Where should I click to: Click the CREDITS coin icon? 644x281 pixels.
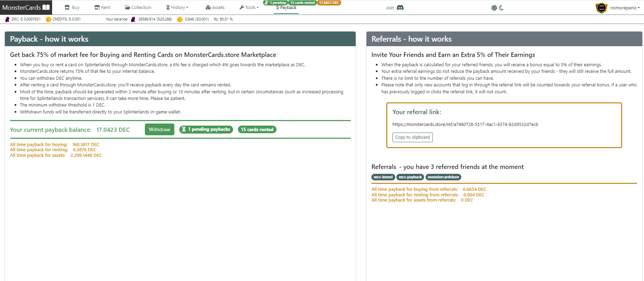click(49, 19)
